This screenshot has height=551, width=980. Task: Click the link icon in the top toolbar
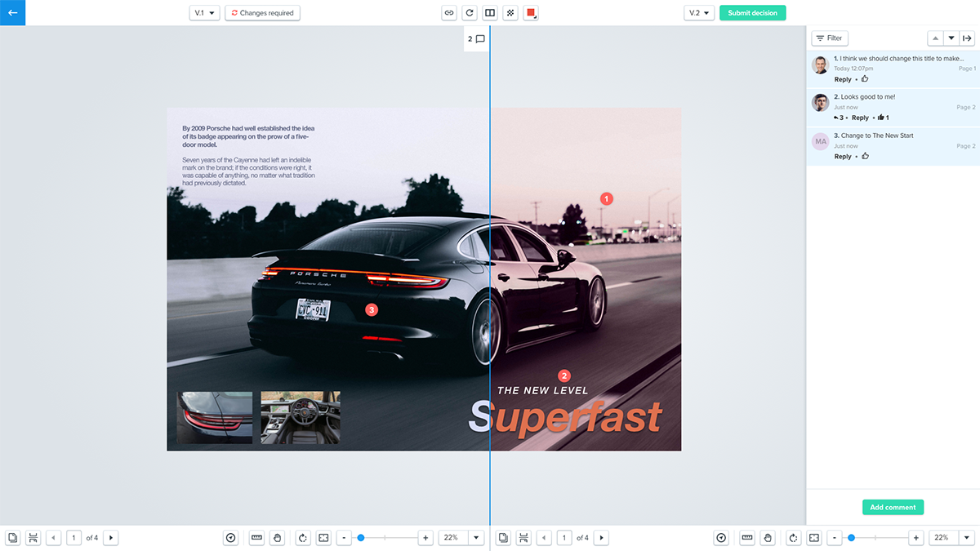point(449,13)
